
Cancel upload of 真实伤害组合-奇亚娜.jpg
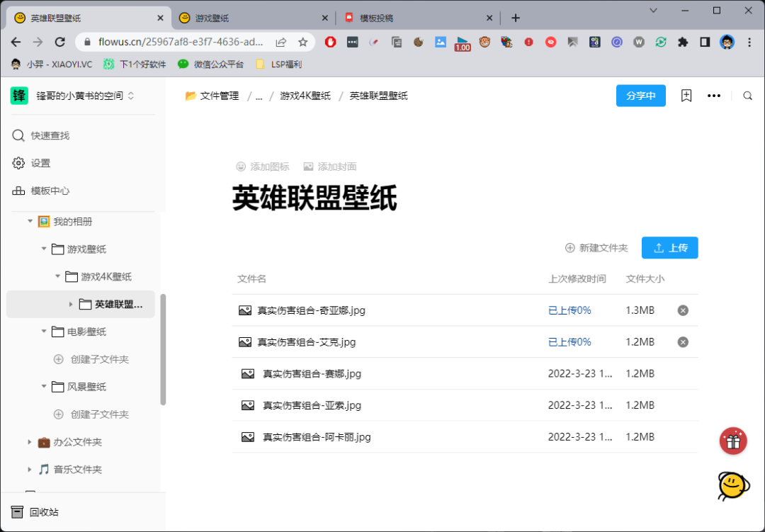(x=683, y=310)
